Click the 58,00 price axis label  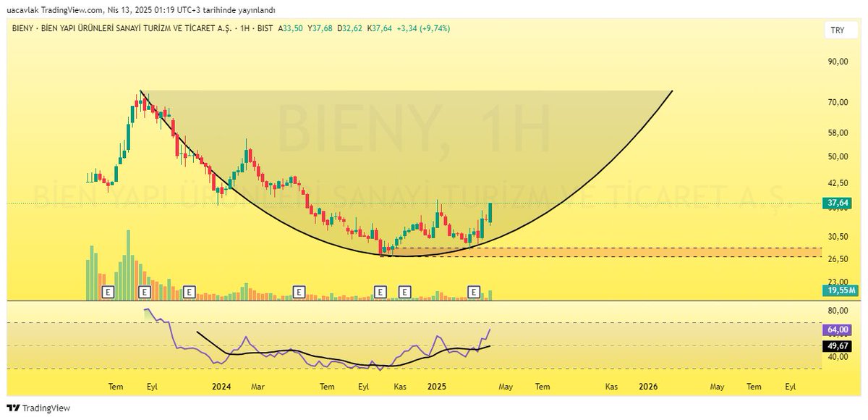838,133
